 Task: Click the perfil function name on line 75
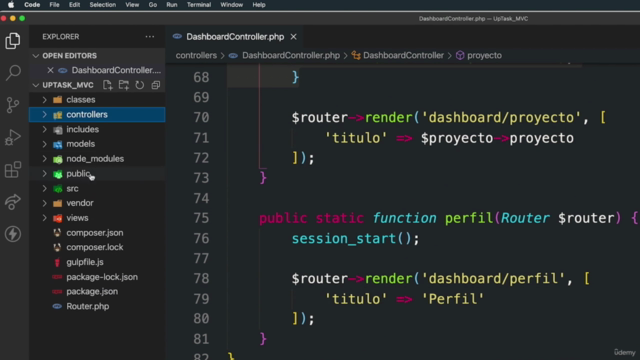click(469, 218)
